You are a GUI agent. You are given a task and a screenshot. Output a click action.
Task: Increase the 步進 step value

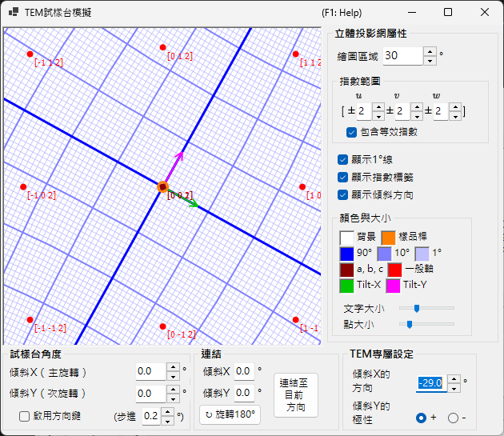(x=167, y=412)
